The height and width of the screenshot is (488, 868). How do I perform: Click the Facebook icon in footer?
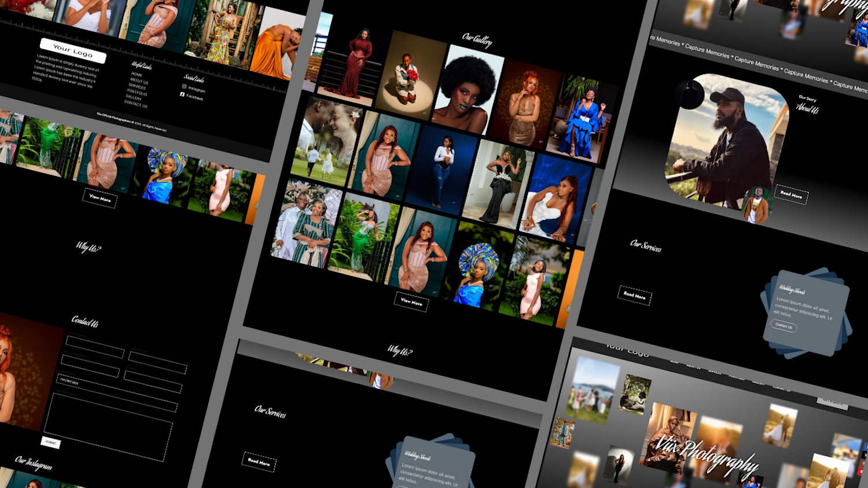[182, 94]
